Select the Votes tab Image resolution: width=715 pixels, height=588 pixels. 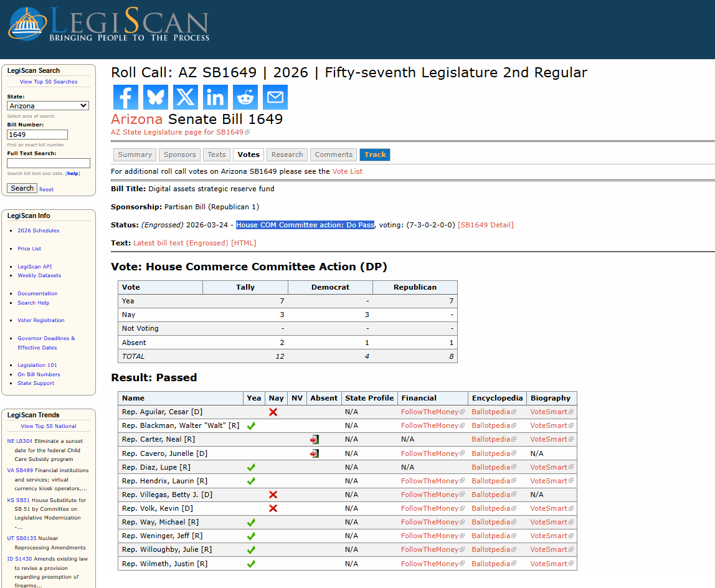pyautogui.click(x=249, y=154)
